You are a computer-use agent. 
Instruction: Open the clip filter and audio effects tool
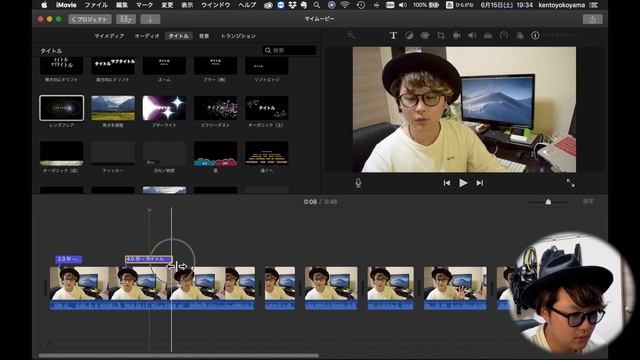click(520, 36)
